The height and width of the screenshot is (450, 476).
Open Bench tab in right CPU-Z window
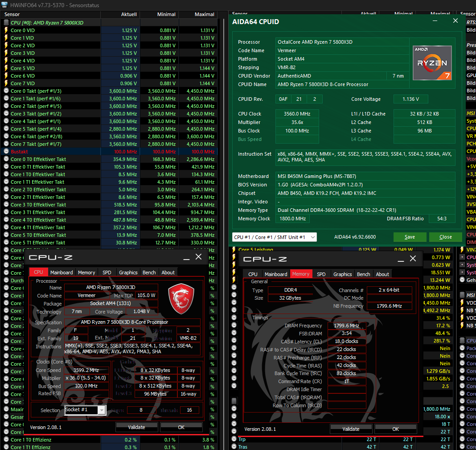coord(363,274)
